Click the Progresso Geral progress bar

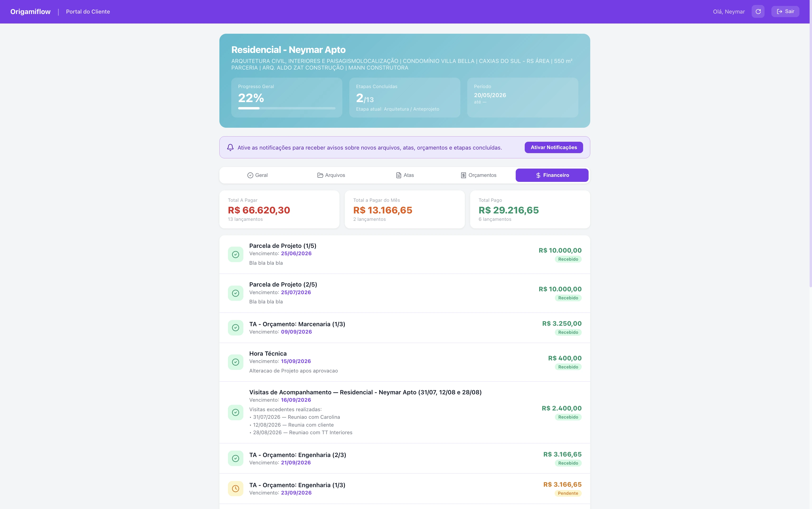coord(287,108)
